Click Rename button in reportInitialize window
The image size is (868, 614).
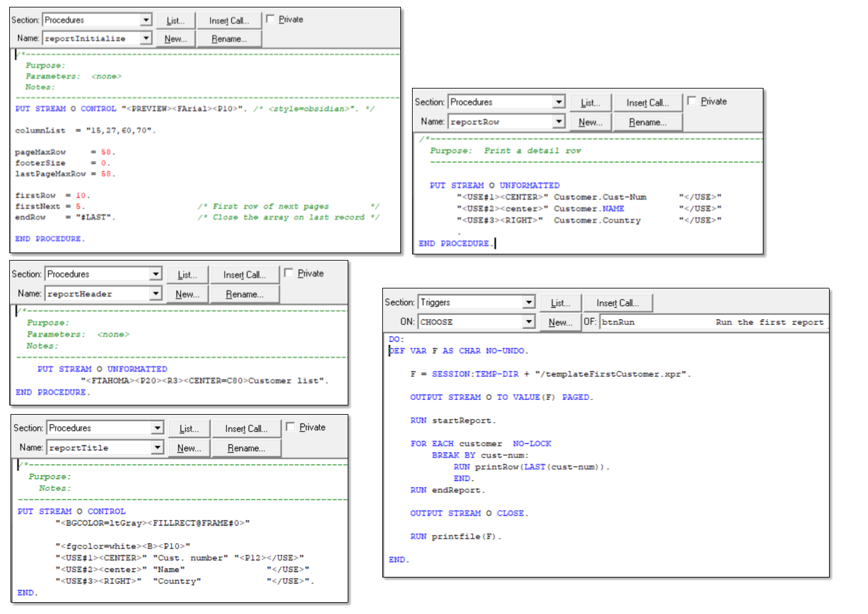click(x=229, y=38)
